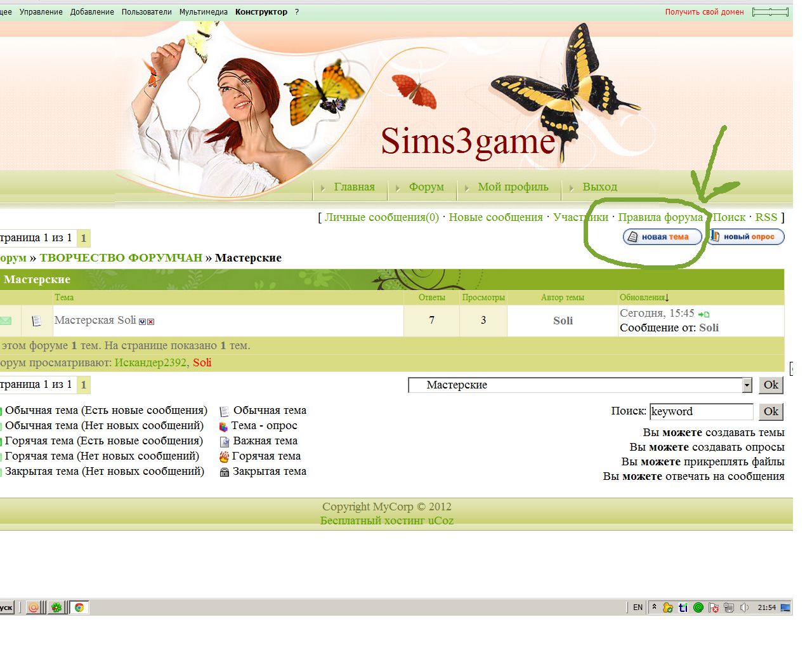This screenshot has width=812, height=650.
Task: Click the show desktop icon beside the clock
Action: (x=785, y=607)
